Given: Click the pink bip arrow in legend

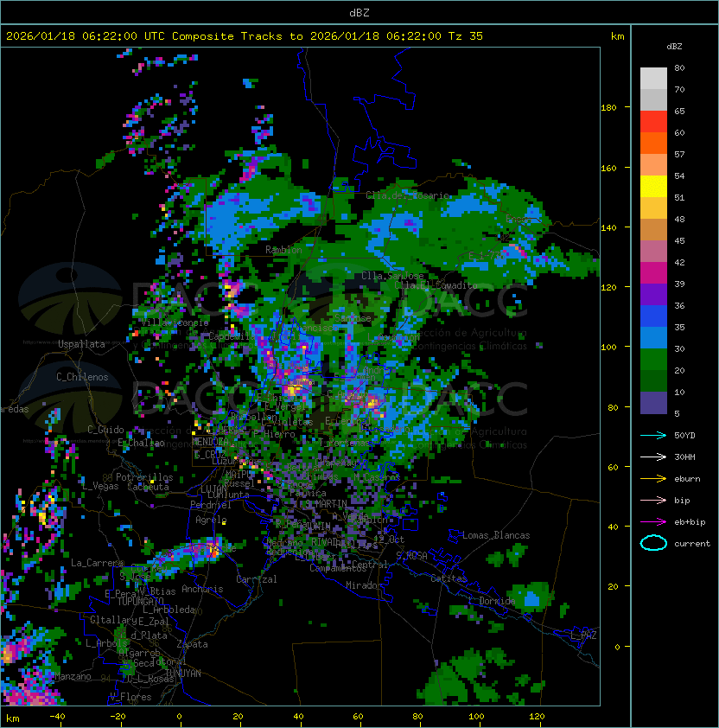Looking at the screenshot, I should pyautogui.click(x=653, y=500).
